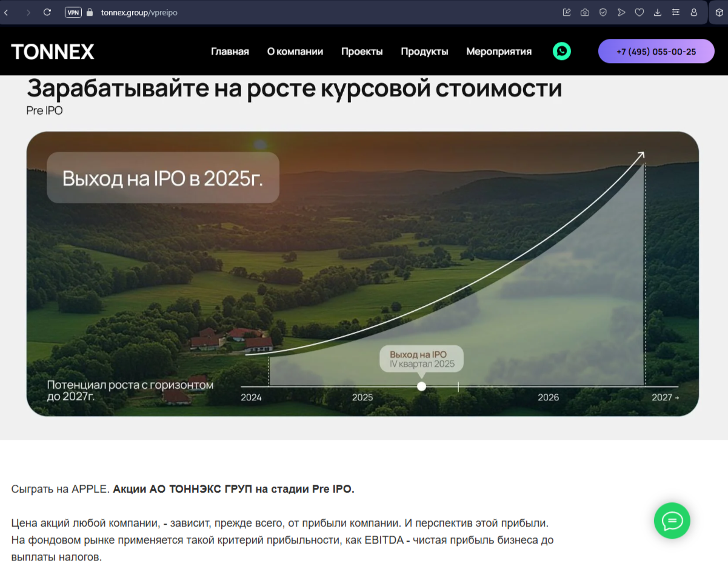Click the 'Зарабатывайте на росте курсовой стоимости' heading

[295, 89]
